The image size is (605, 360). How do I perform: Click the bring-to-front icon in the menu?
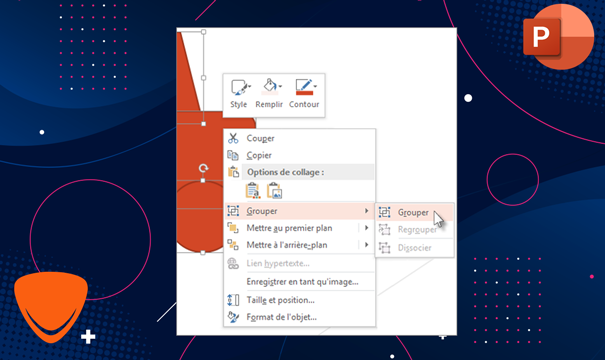pos(233,228)
